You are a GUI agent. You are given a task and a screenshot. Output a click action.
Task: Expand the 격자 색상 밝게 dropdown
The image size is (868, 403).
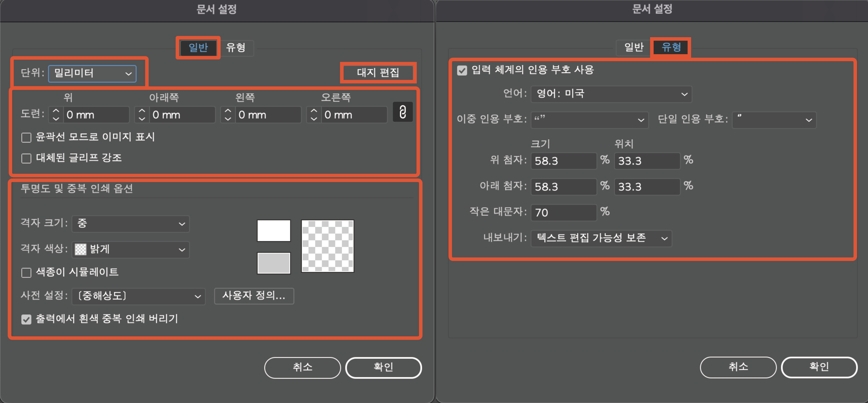pyautogui.click(x=130, y=249)
